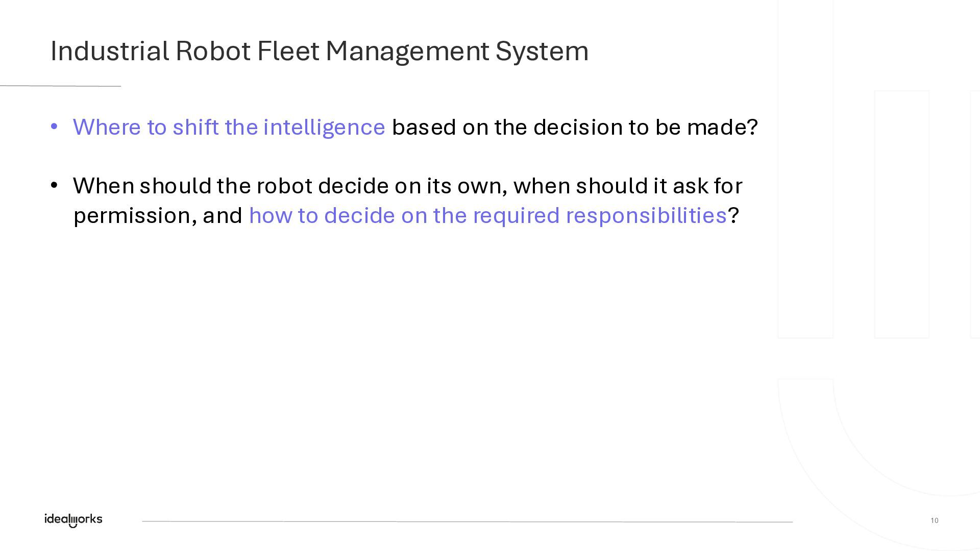Click the short line beneath the title
The image size is (980, 551).
click(x=60, y=86)
